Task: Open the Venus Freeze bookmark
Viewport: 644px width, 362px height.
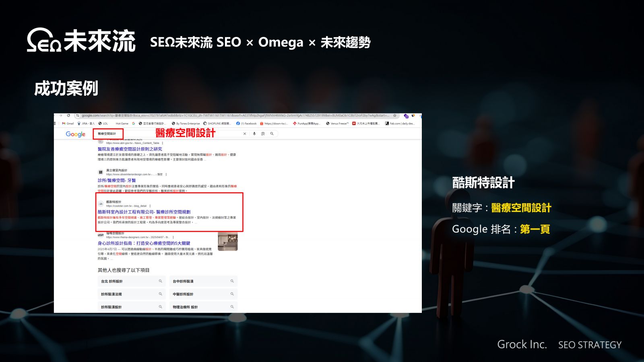Action: (337, 123)
